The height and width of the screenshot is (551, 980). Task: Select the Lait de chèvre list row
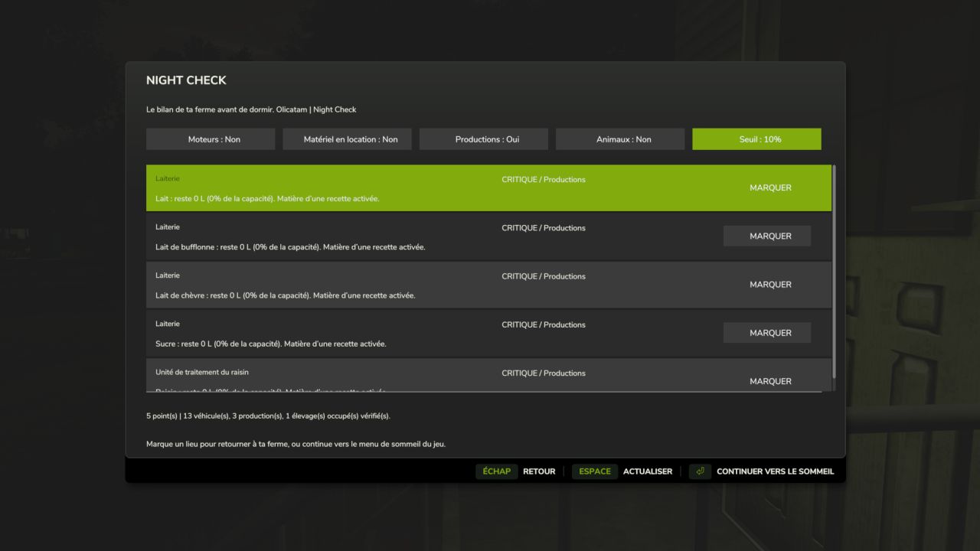(488, 285)
